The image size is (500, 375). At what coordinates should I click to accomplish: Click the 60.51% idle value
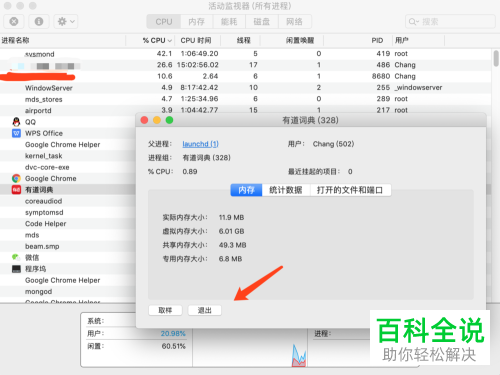(173, 346)
